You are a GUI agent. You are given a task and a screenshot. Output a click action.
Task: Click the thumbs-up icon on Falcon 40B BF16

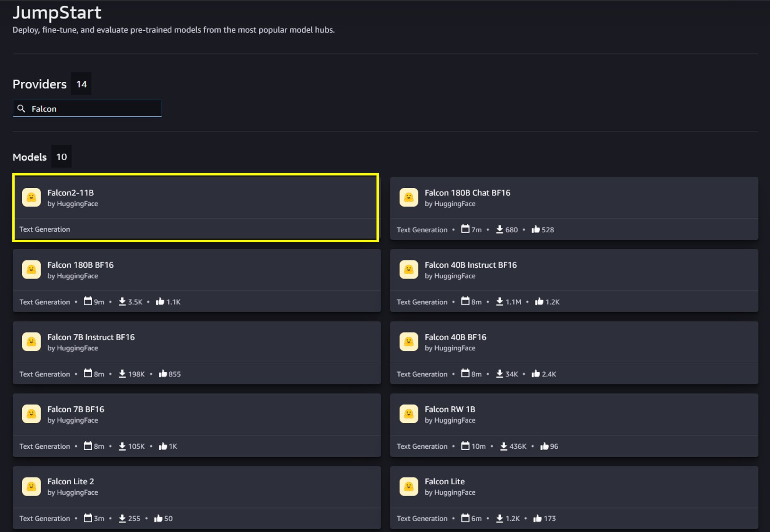click(535, 374)
